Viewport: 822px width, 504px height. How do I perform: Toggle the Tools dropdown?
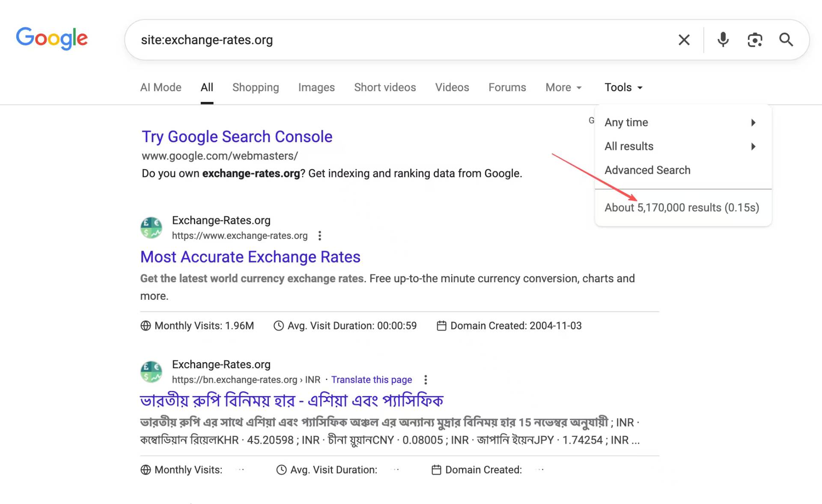point(624,87)
